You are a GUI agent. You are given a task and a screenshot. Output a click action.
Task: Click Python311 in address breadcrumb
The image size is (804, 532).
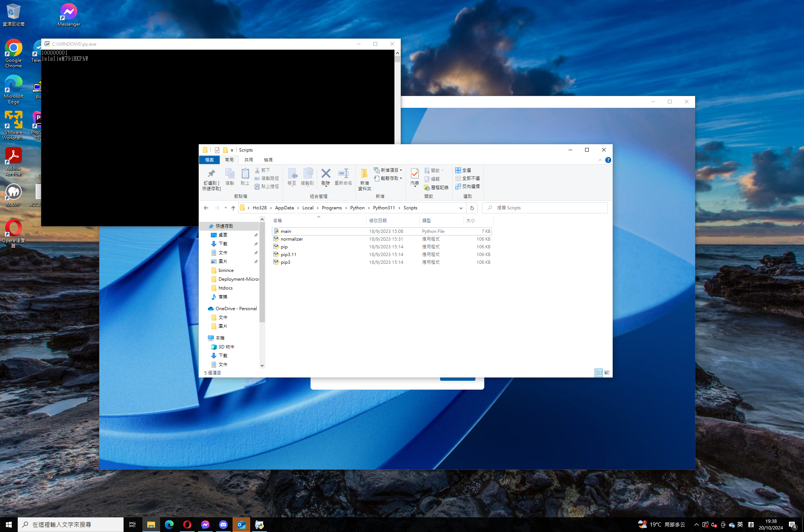click(x=384, y=208)
